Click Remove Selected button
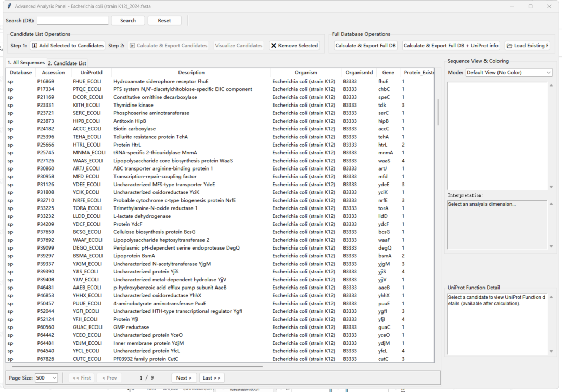Screen dimensions: 562x392 294,45
